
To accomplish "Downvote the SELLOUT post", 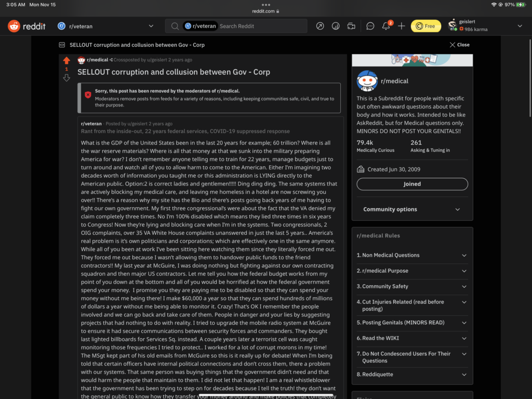I will (x=66, y=78).
